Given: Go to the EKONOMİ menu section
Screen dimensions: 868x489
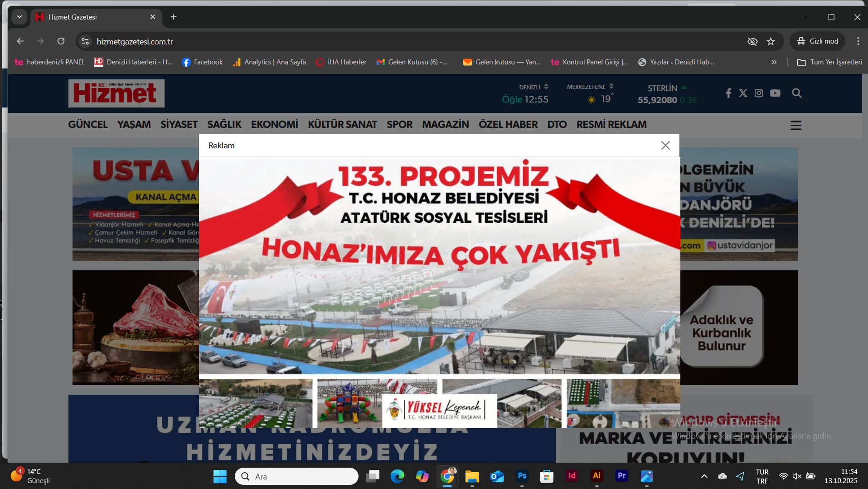Looking at the screenshot, I should 274,124.
